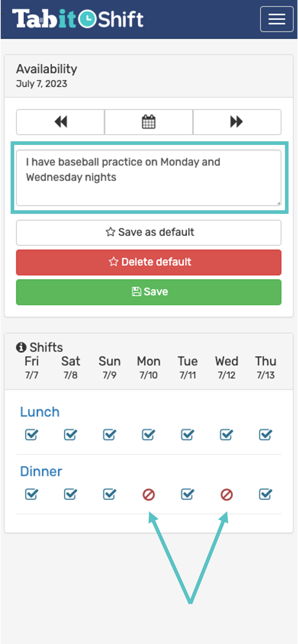Toggle Thursday 7/13 dinner availability
Viewport: 298px width, 644px height.
(x=265, y=495)
